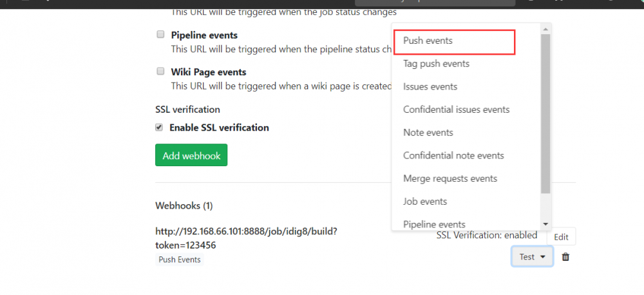Select Job events from the dropdown list
This screenshot has height=295, width=644.
[x=425, y=202]
